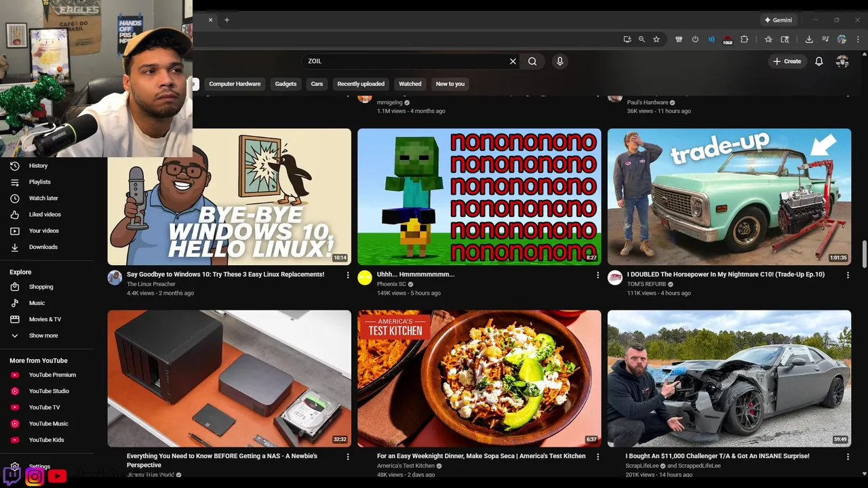The image size is (868, 488).
Task: Clear the search box with the X
Action: tap(513, 61)
